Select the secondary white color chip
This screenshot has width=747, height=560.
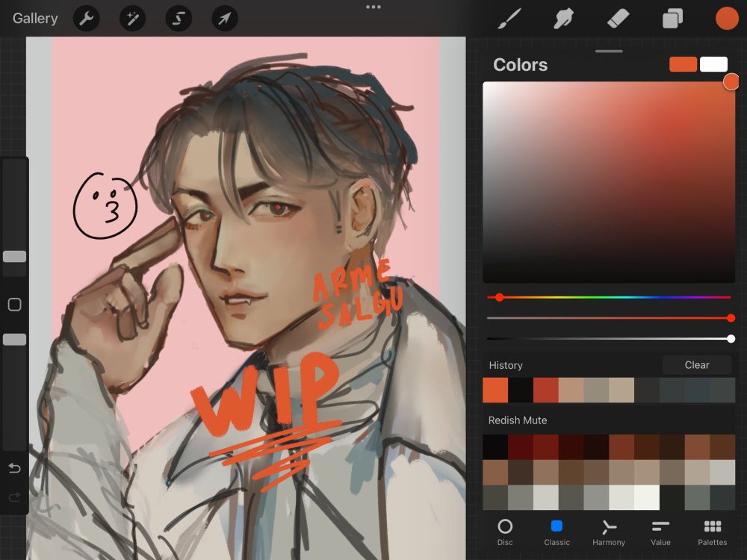point(713,64)
